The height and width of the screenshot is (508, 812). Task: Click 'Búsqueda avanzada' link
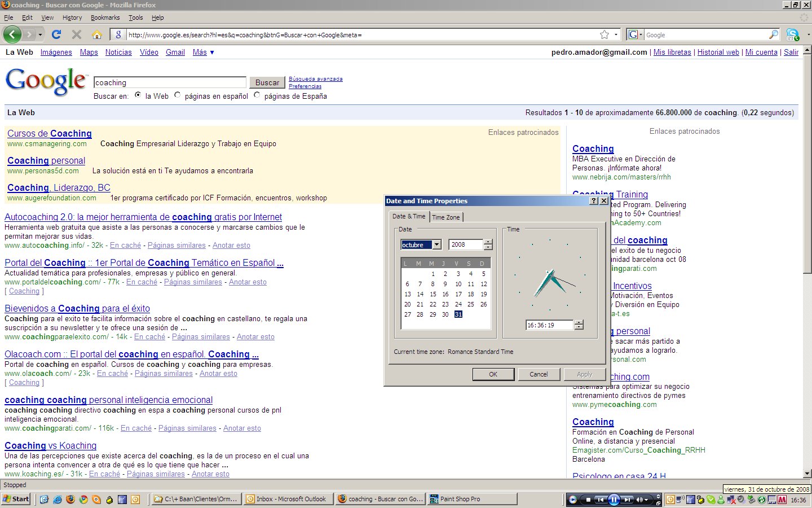[316, 78]
